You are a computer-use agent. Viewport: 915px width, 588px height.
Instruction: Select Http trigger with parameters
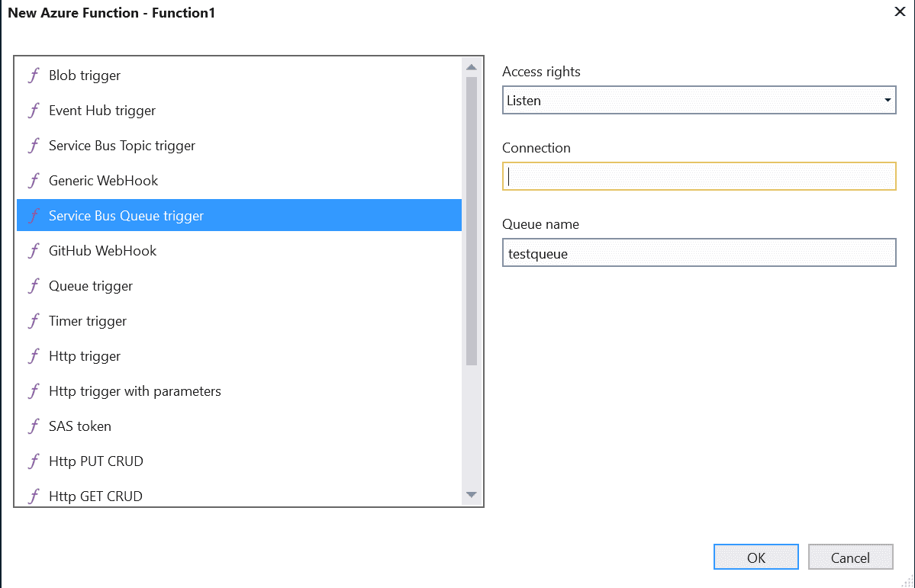pos(240,390)
